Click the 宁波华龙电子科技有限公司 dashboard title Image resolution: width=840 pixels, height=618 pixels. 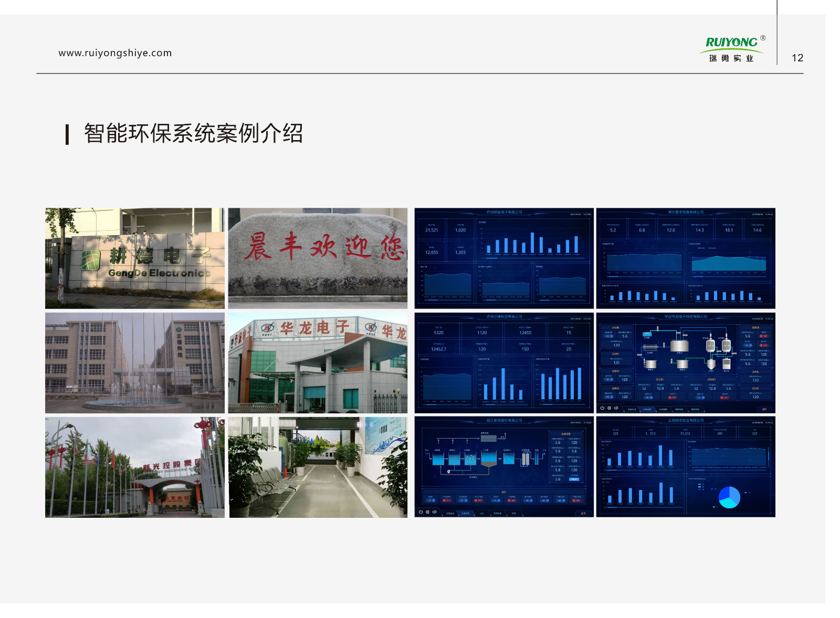pos(686,316)
